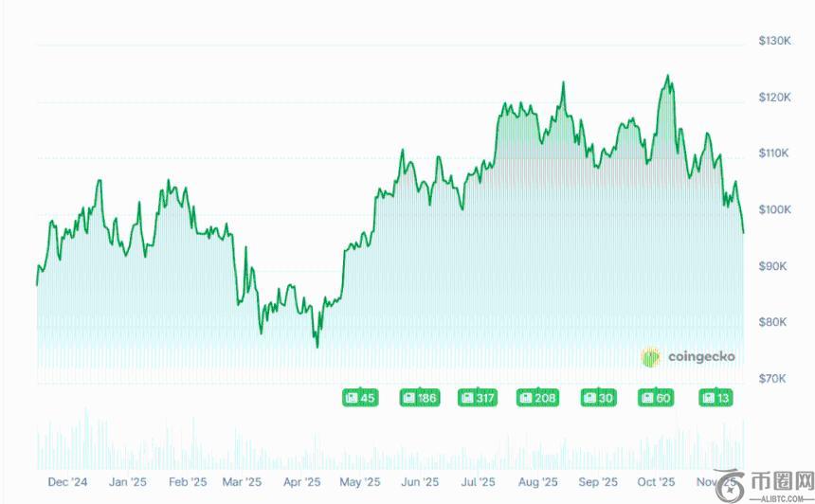Select the Dec '24 date label
Image resolution: width=815 pixels, height=504 pixels.
click(67, 481)
